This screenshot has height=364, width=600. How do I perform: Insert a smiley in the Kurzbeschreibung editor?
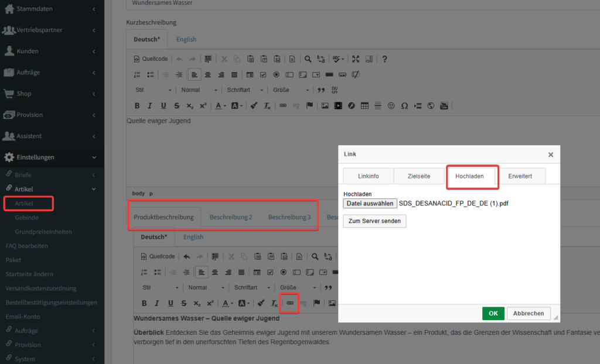(x=391, y=106)
